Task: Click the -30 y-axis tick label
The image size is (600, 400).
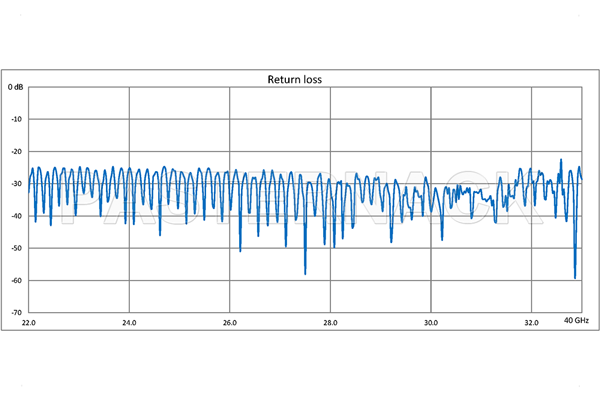Action: [16, 184]
